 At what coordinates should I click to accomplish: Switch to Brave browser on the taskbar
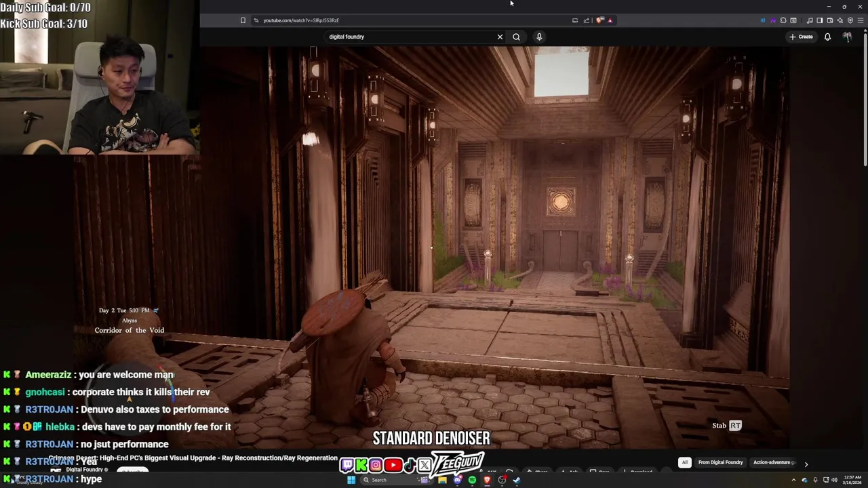[487, 480]
